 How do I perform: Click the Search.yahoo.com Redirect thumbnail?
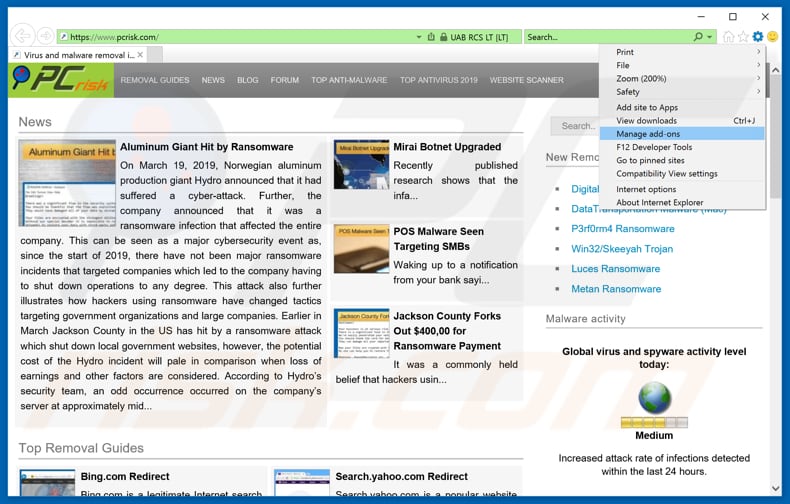pos(302,482)
